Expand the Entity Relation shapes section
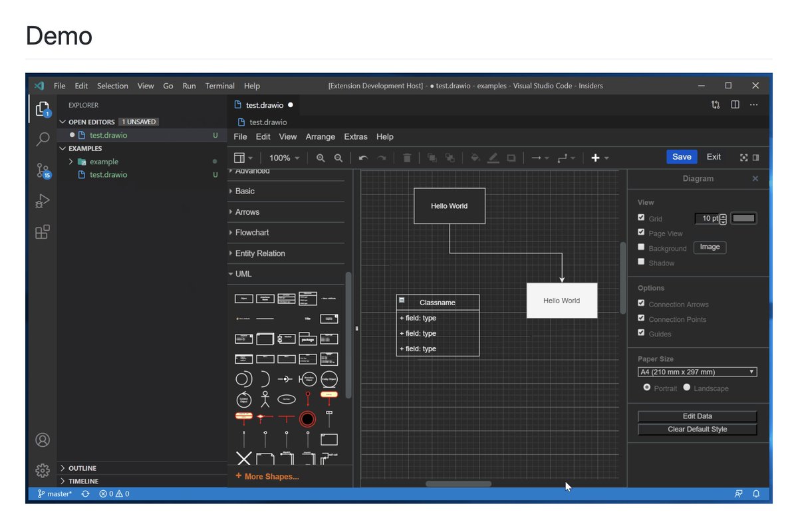 (286, 253)
